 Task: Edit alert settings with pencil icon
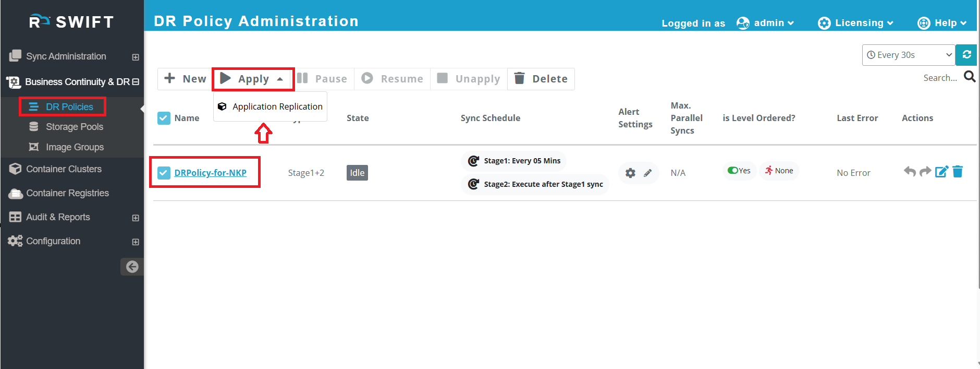coord(647,173)
